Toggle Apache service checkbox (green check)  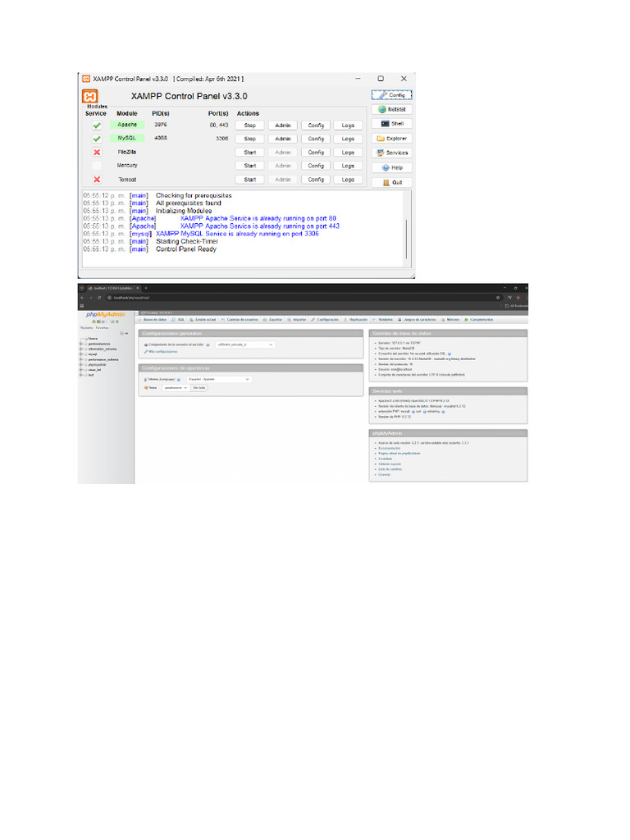[97, 125]
